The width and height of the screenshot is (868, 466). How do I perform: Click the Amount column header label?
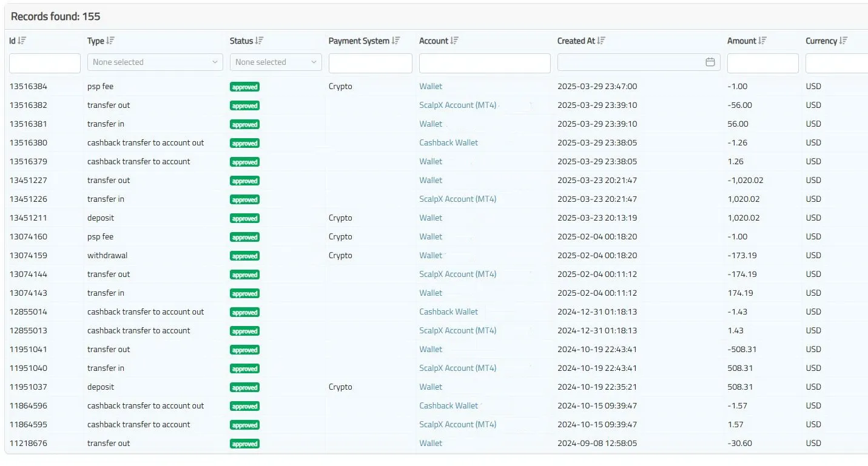(x=742, y=41)
